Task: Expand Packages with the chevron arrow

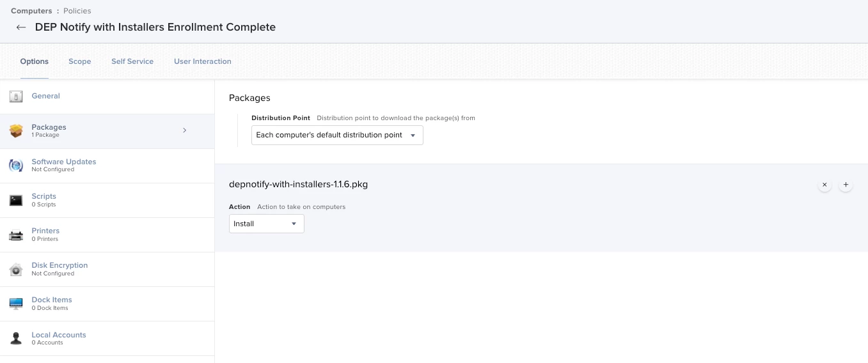Action: coord(184,130)
